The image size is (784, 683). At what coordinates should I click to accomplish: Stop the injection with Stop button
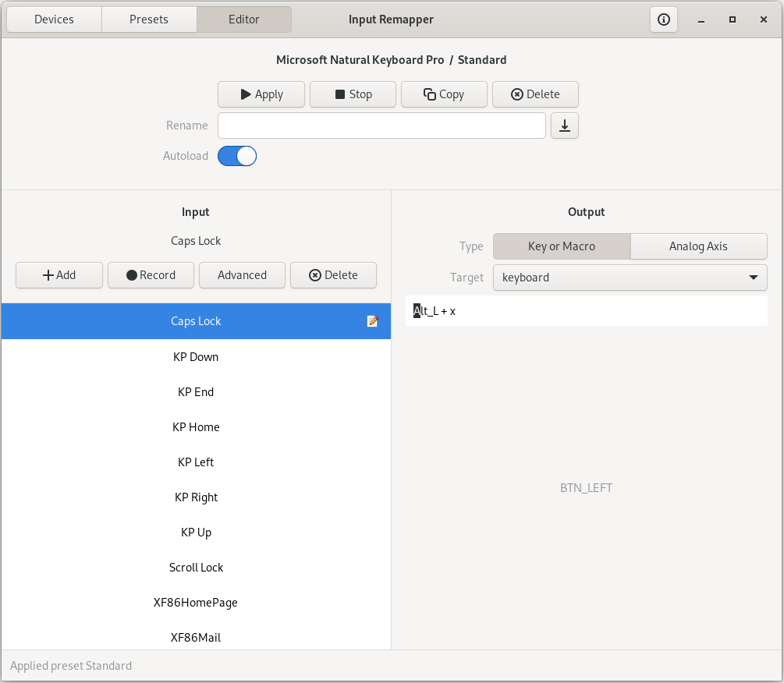pos(353,94)
